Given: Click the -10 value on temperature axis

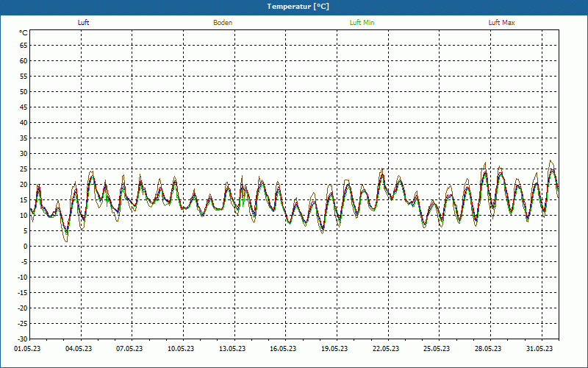Looking at the screenshot, I should [23, 277].
